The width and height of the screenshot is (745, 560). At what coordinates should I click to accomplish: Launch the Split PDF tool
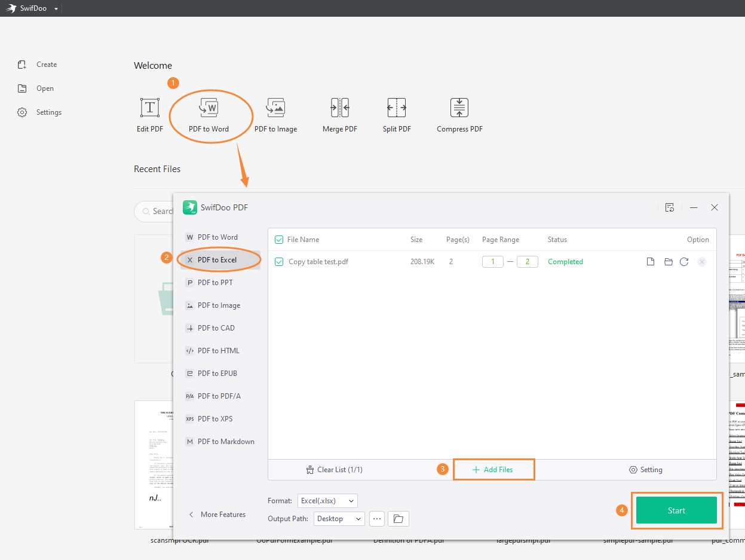coord(397,115)
